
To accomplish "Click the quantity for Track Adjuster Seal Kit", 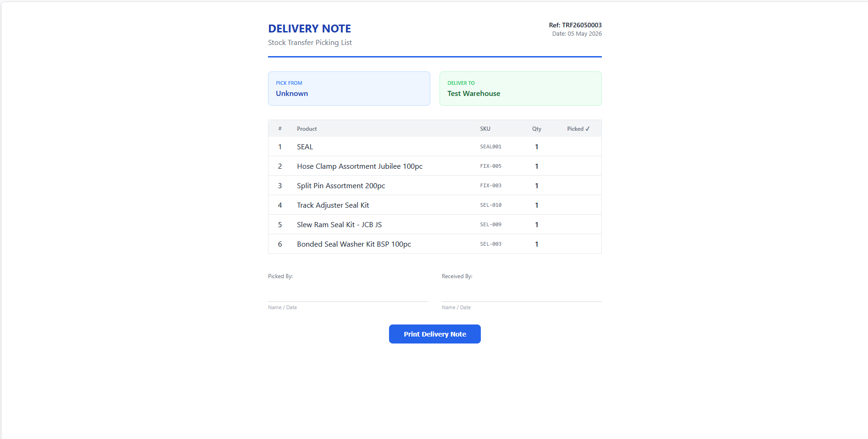I will point(536,205).
